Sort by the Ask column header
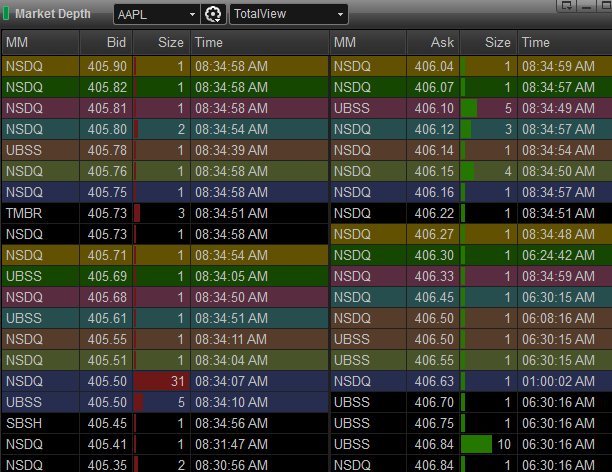Viewport: 612px width, 472px height. (x=433, y=42)
